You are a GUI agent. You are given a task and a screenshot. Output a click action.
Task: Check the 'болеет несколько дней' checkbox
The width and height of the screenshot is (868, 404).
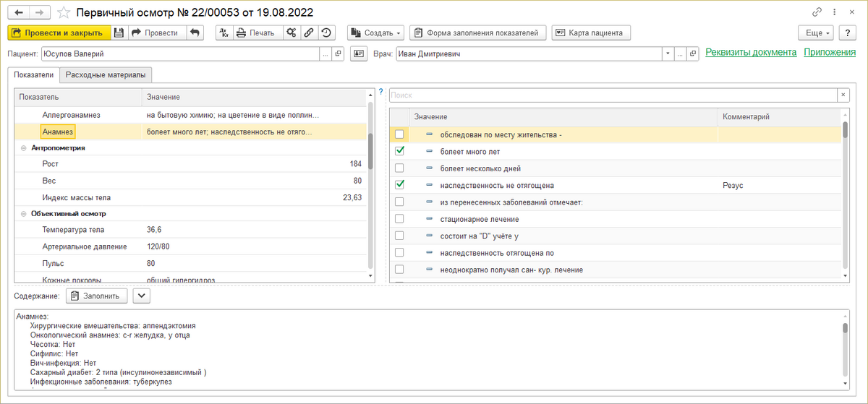click(x=399, y=168)
